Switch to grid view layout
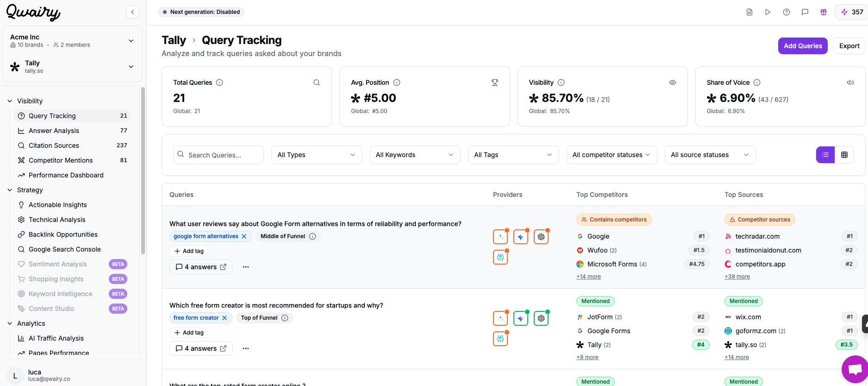The width and height of the screenshot is (868, 386). 844,155
